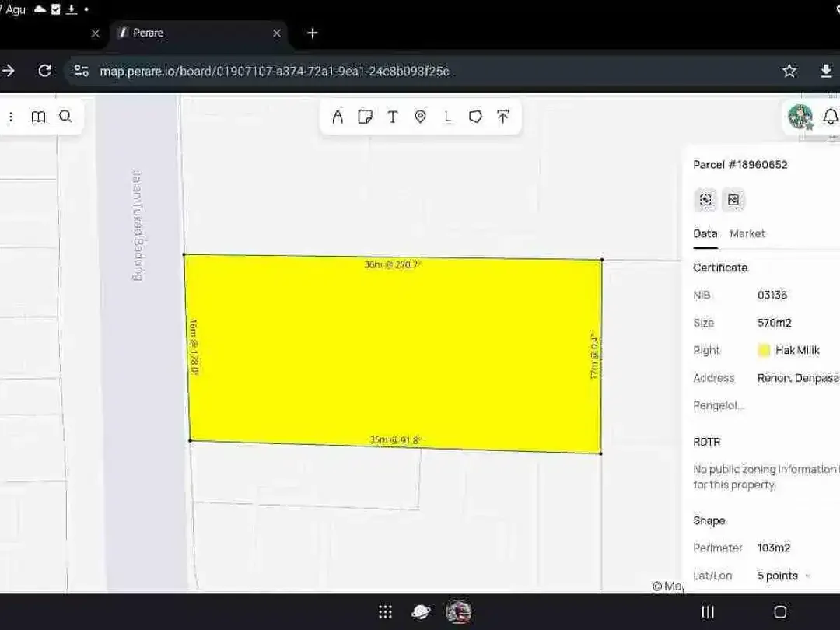Screen dimensions: 840x630
Task: Reload the browser page
Action: [45, 71]
